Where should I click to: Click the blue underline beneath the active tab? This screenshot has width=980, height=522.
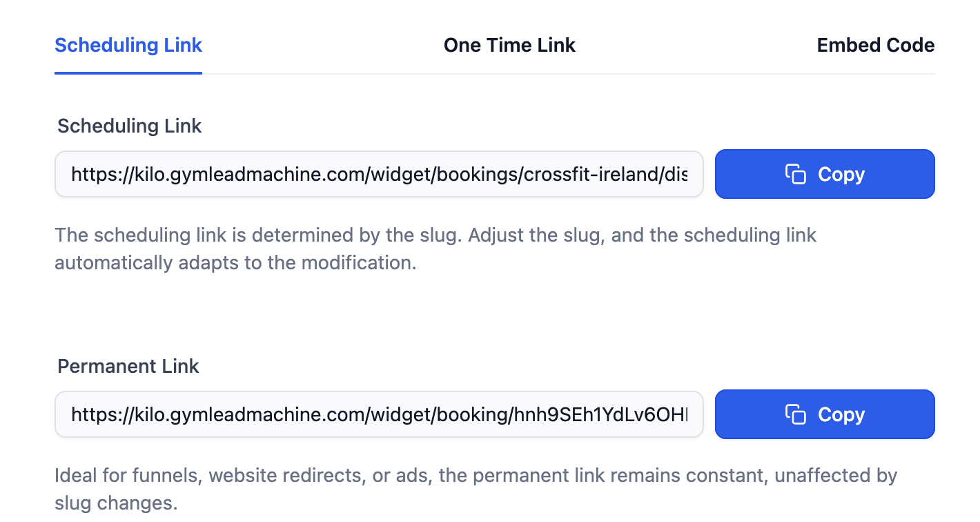(x=128, y=72)
